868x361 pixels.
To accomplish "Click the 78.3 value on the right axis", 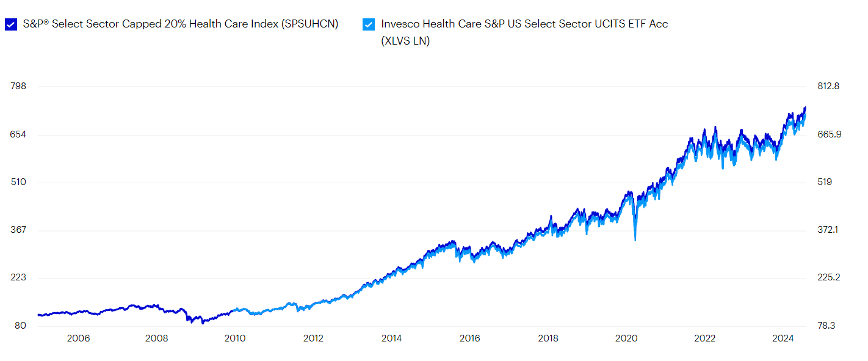I will click(828, 326).
